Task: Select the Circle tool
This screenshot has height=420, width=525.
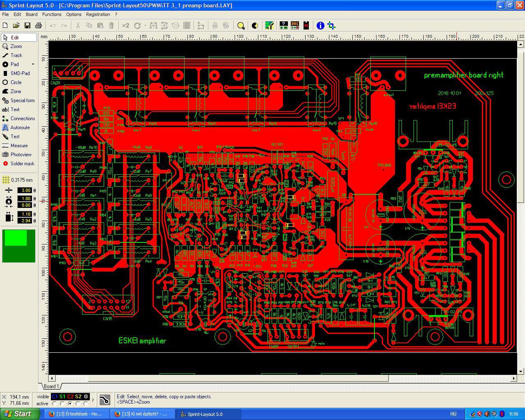Action: pyautogui.click(x=19, y=82)
